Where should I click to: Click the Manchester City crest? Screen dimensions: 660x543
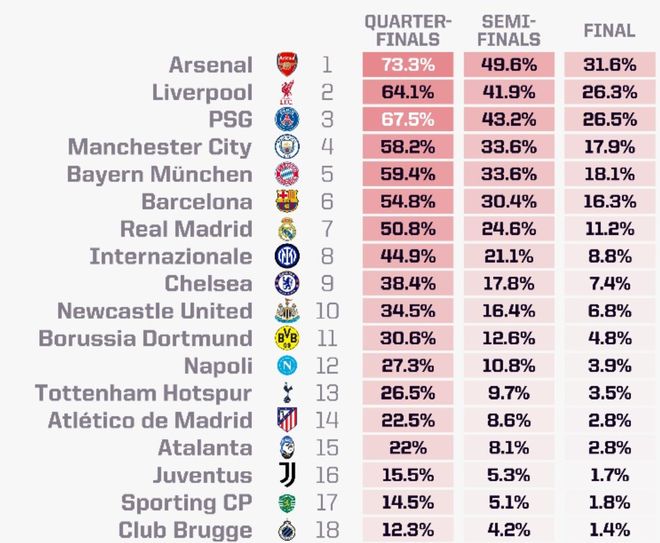tap(287, 147)
